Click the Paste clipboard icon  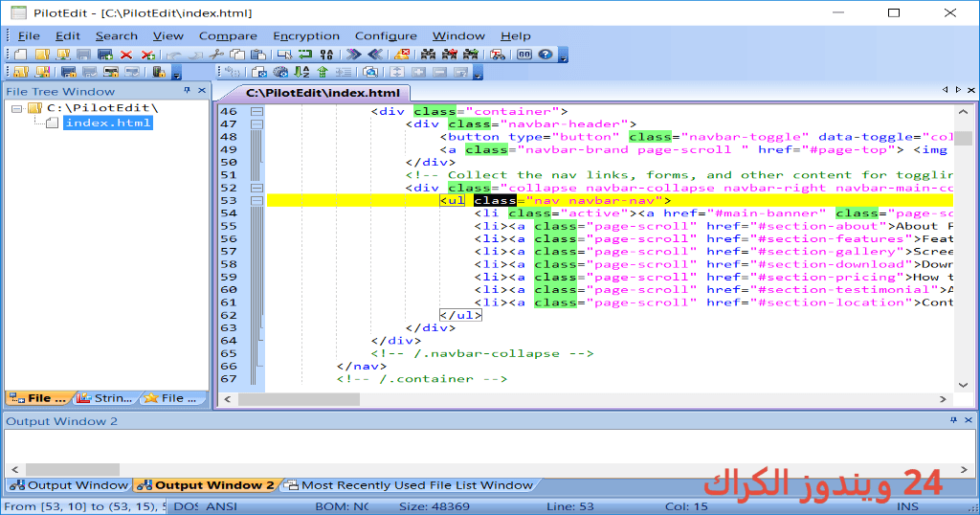point(258,55)
